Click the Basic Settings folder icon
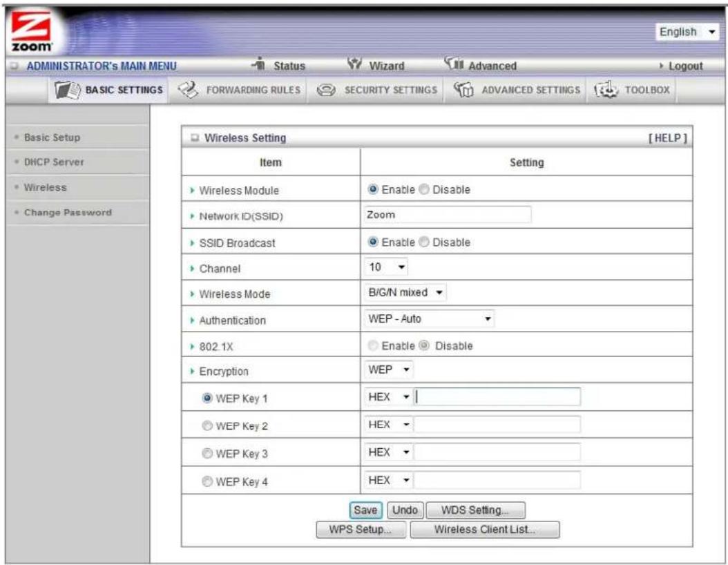This screenshot has height=565, width=728. click(x=67, y=90)
